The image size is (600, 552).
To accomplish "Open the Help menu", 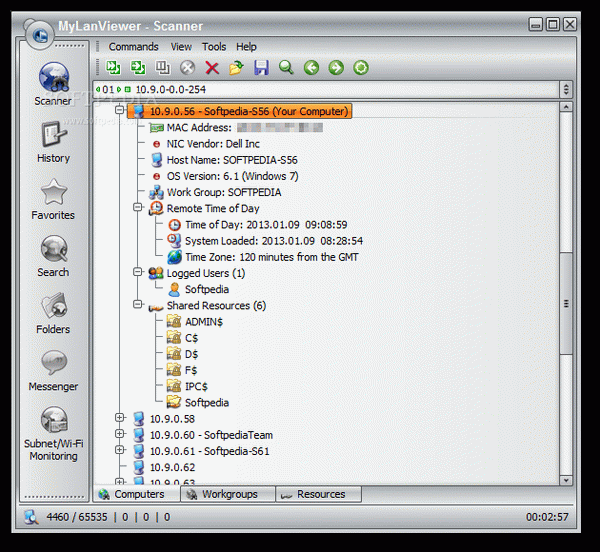I will pyautogui.click(x=246, y=47).
